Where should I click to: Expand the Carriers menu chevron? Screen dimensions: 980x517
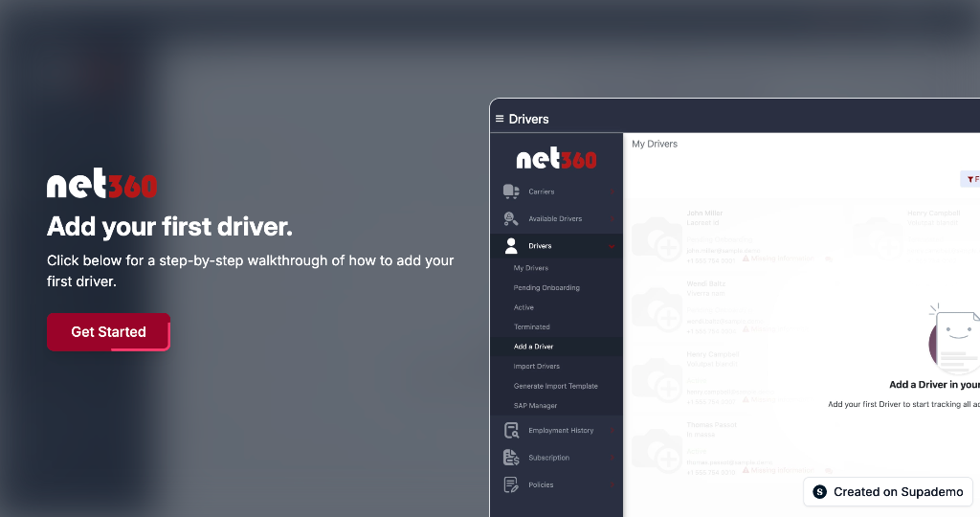(x=612, y=191)
